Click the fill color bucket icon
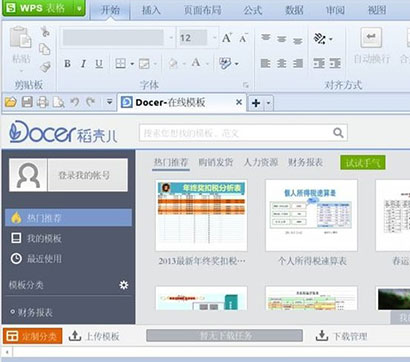Viewport: 410px width, 362px height. click(173, 63)
